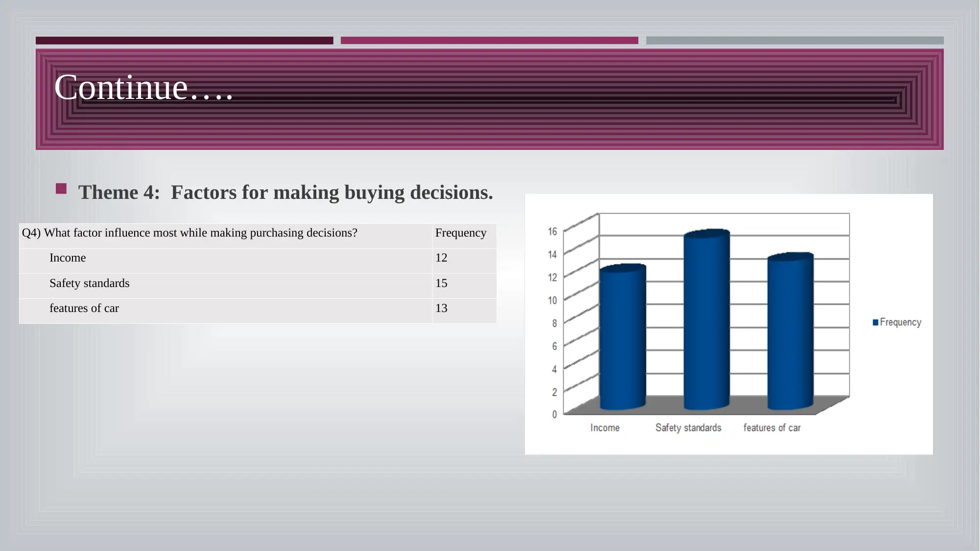The height and width of the screenshot is (551, 980).
Task: Click the 8 value on y-axis
Action: click(x=554, y=324)
